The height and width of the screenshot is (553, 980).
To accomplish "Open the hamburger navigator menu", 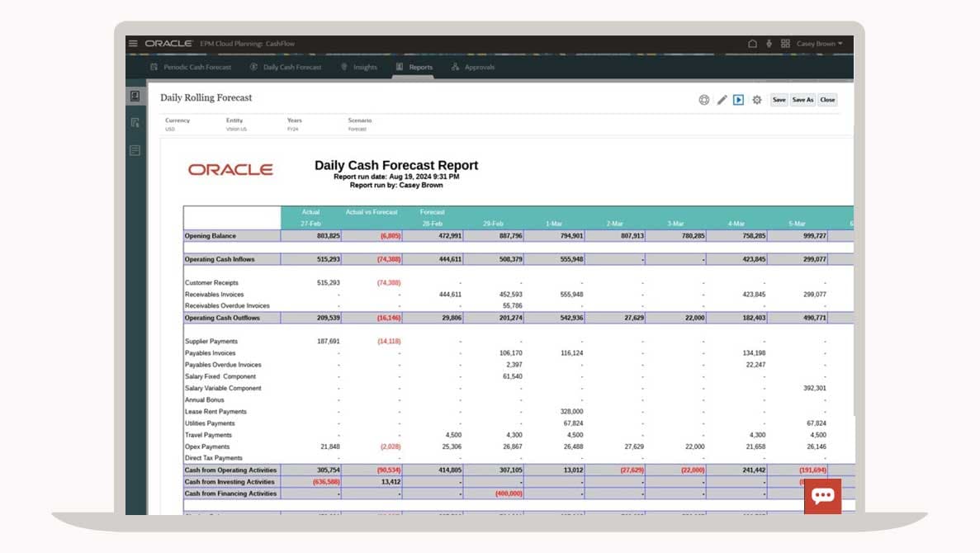I will [x=133, y=44].
